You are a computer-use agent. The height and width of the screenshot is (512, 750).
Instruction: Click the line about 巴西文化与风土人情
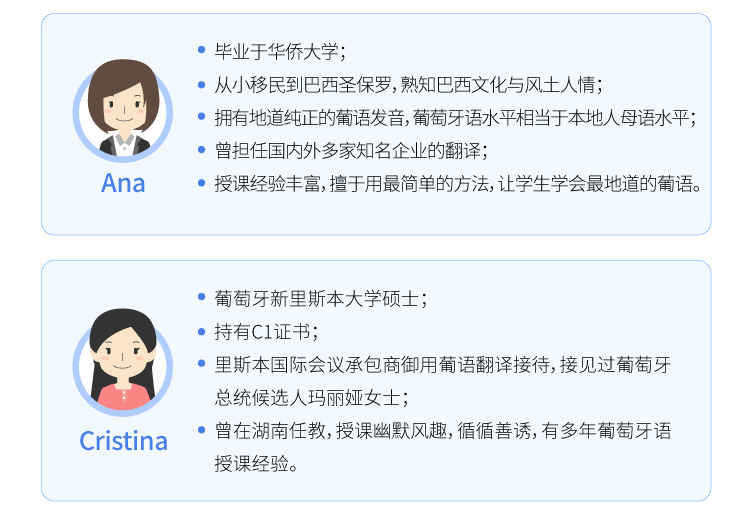coord(408,85)
